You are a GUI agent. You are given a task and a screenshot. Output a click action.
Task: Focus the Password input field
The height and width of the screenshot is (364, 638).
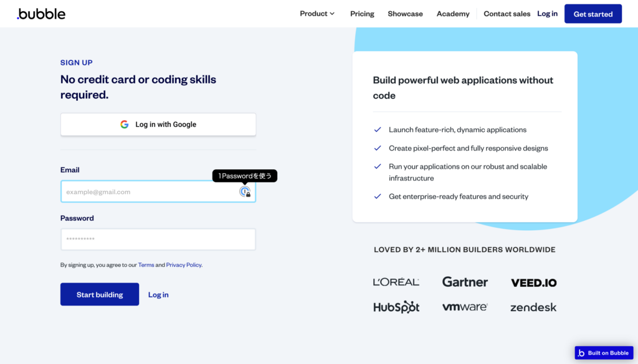(x=158, y=240)
